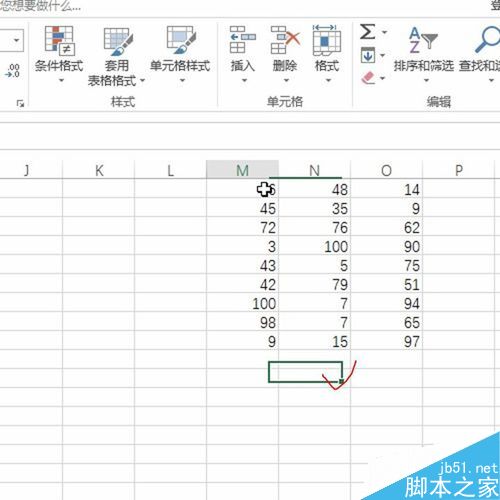Click the Fill down arrow icon

point(368,56)
